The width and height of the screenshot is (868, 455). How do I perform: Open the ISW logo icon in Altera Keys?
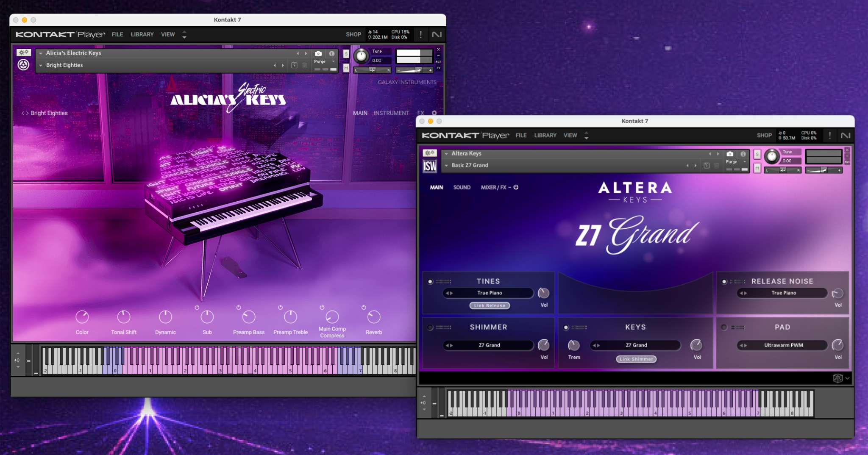430,166
